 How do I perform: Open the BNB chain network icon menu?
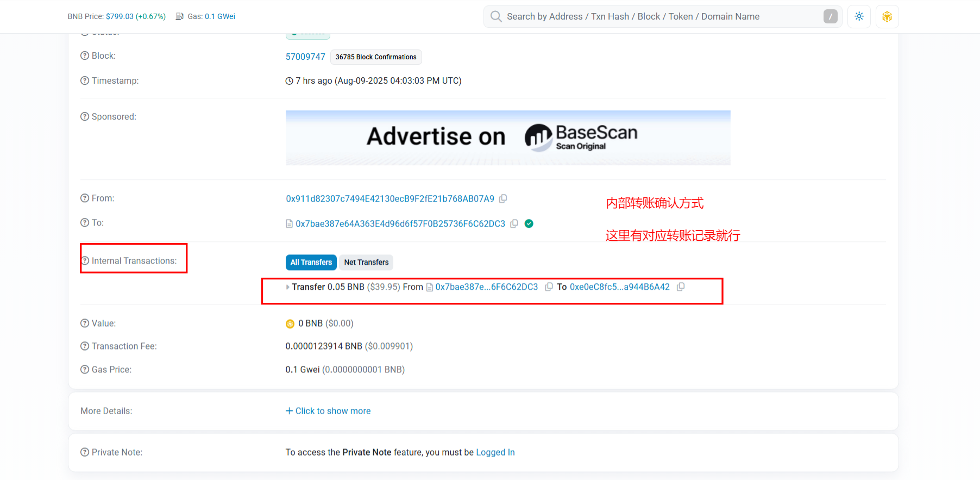(x=887, y=16)
